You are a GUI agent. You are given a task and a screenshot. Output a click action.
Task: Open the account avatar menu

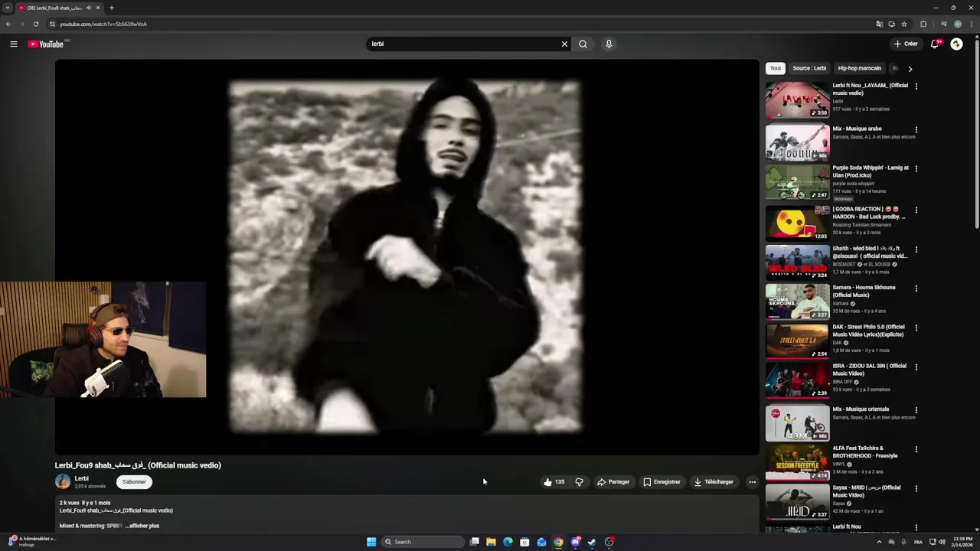[956, 44]
